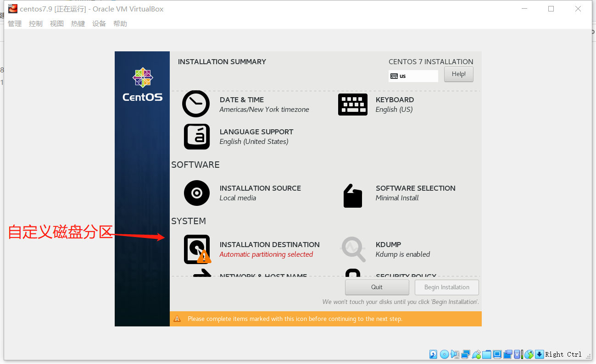
Task: Click the Begin Installation button
Action: [x=447, y=287]
